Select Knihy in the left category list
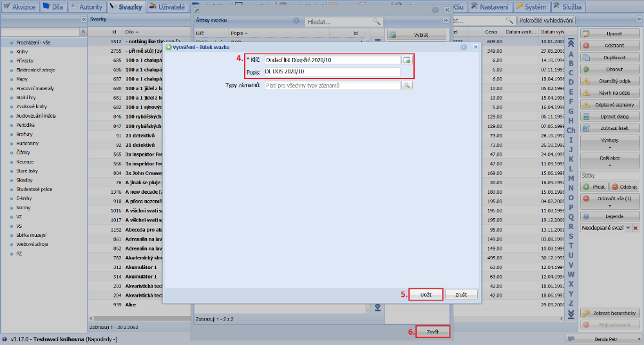Screen dimensions: 644x345 pyautogui.click(x=23, y=50)
